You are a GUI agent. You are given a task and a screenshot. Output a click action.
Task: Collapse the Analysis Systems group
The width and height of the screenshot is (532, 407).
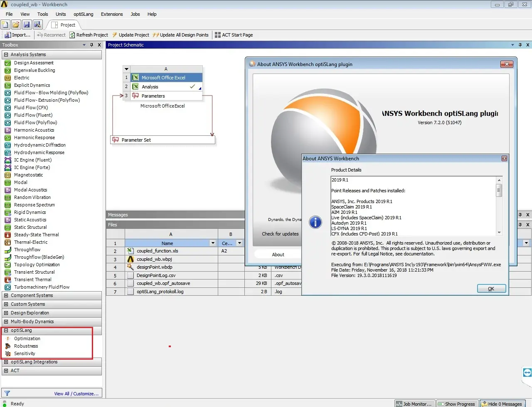click(6, 54)
